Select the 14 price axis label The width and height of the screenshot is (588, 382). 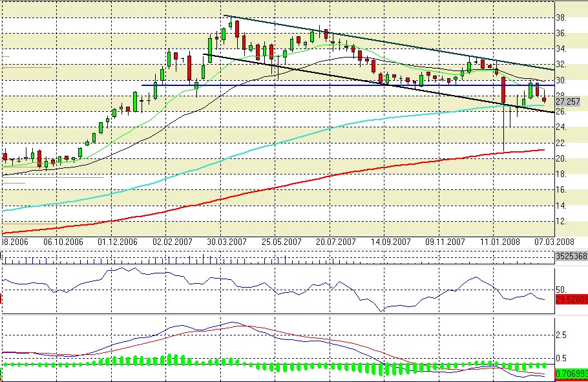pos(561,206)
